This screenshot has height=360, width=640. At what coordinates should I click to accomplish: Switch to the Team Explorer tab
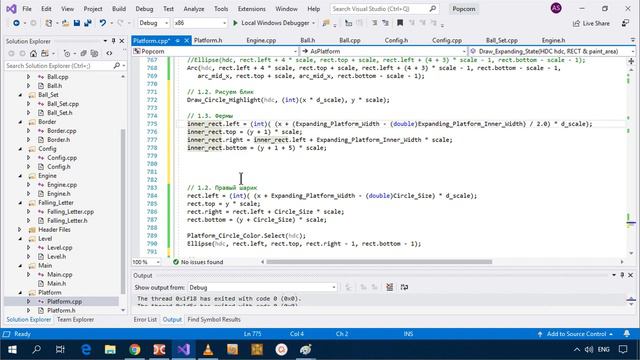75,320
